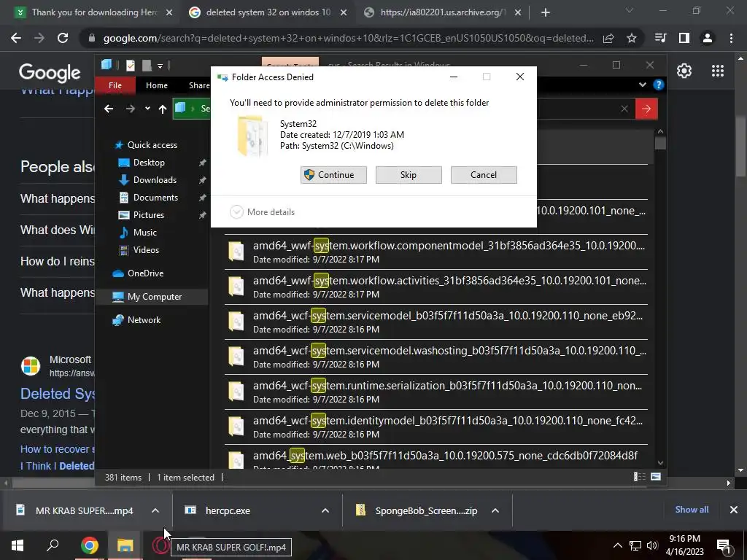Image resolution: width=747 pixels, height=560 pixels.
Task: Click Show all downloads
Action: pyautogui.click(x=692, y=510)
